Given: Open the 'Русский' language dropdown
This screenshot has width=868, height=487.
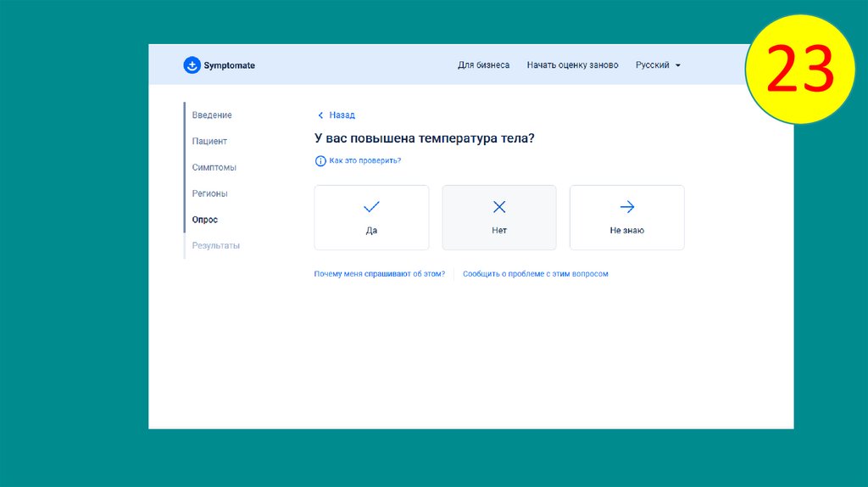Looking at the screenshot, I should [658, 64].
